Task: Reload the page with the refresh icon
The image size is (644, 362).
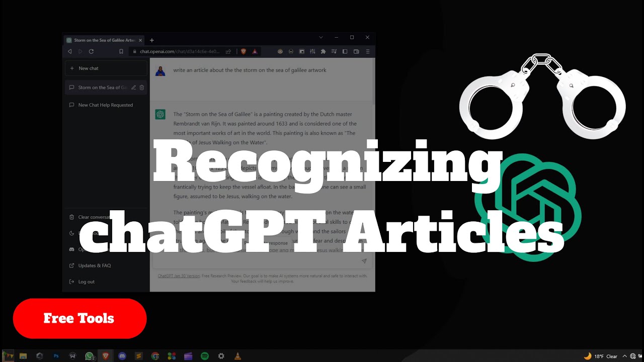Action: [91, 51]
